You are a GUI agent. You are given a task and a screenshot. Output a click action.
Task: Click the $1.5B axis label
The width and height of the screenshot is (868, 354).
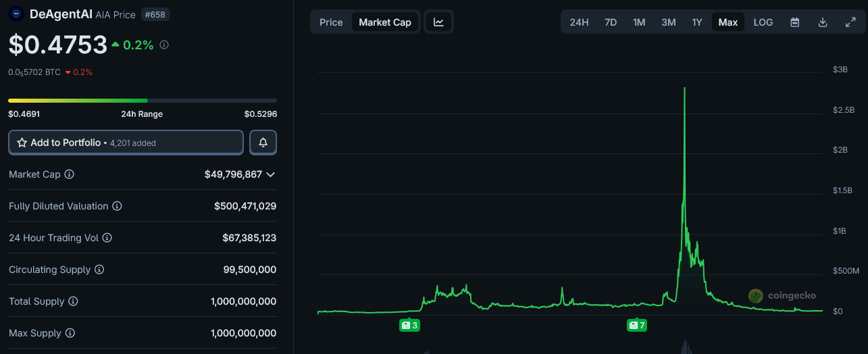point(844,191)
